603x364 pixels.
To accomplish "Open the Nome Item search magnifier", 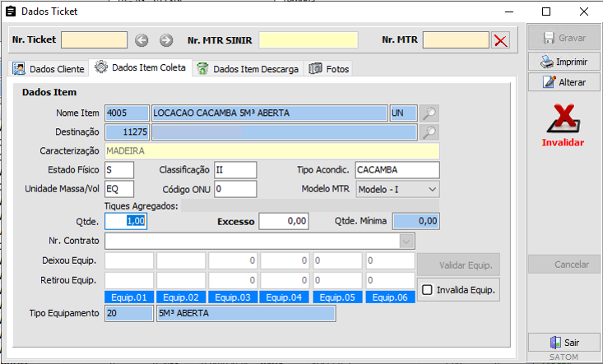I will pos(429,113).
